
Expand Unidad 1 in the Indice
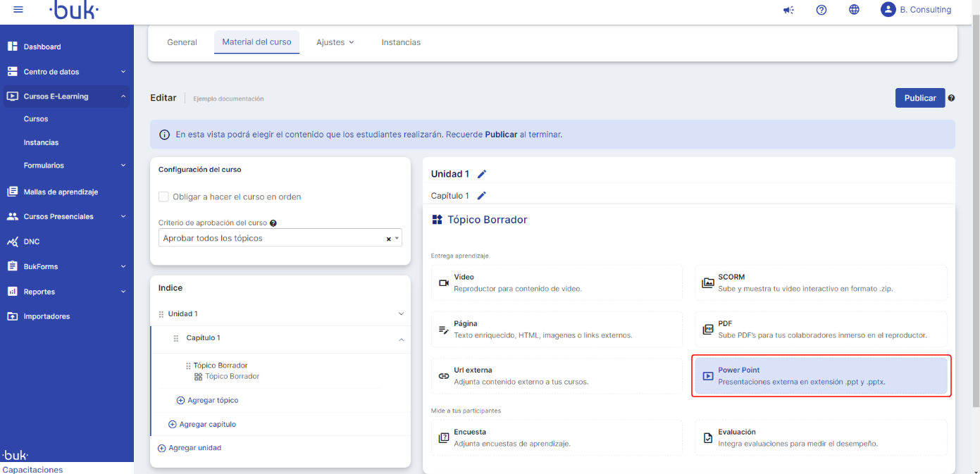(402, 314)
